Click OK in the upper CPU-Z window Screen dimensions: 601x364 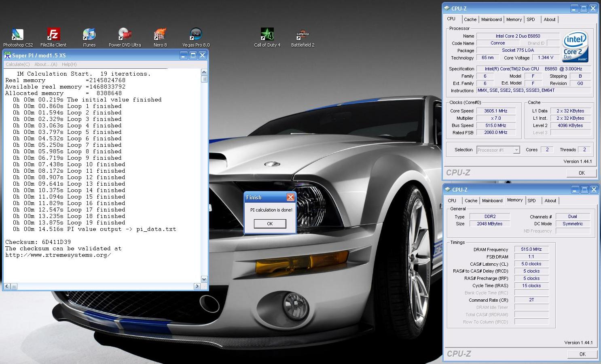coord(582,173)
